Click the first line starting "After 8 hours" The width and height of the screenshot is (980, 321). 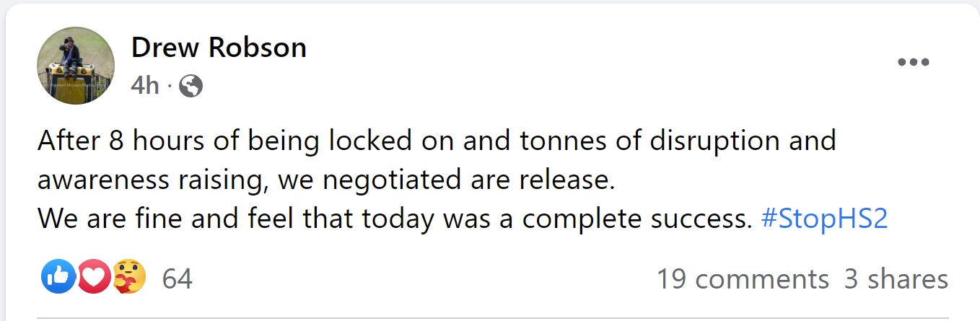(436, 140)
